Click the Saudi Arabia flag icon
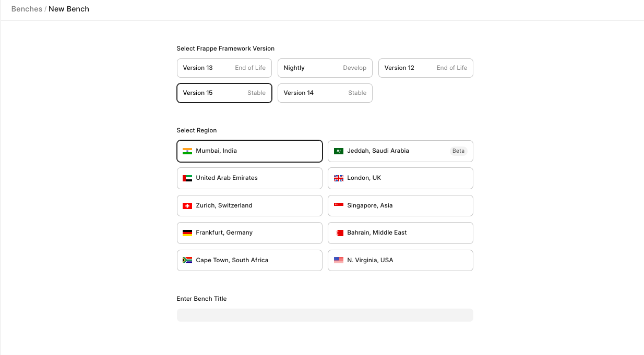The height and width of the screenshot is (355, 644). [x=338, y=151]
